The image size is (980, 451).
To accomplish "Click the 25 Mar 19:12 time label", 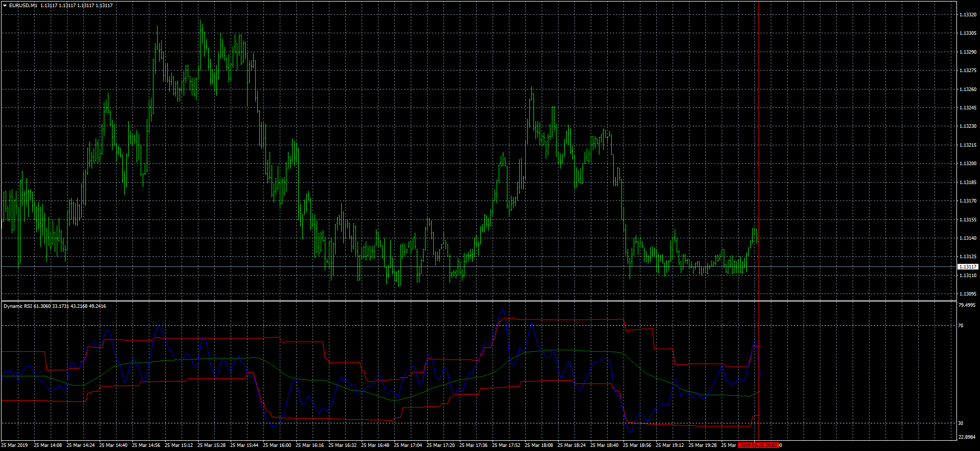I will [670, 445].
